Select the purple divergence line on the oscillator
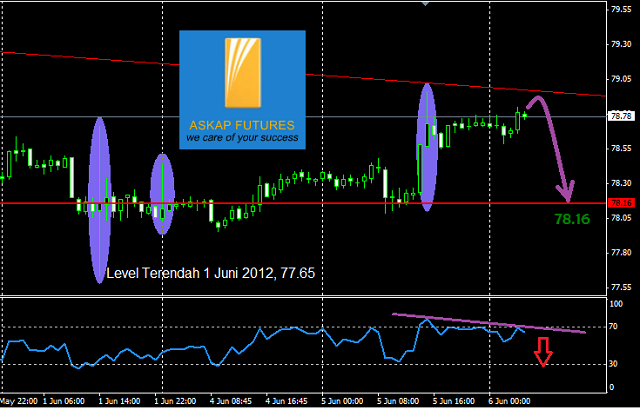Viewport: 640px width, 410px height. pos(490,322)
